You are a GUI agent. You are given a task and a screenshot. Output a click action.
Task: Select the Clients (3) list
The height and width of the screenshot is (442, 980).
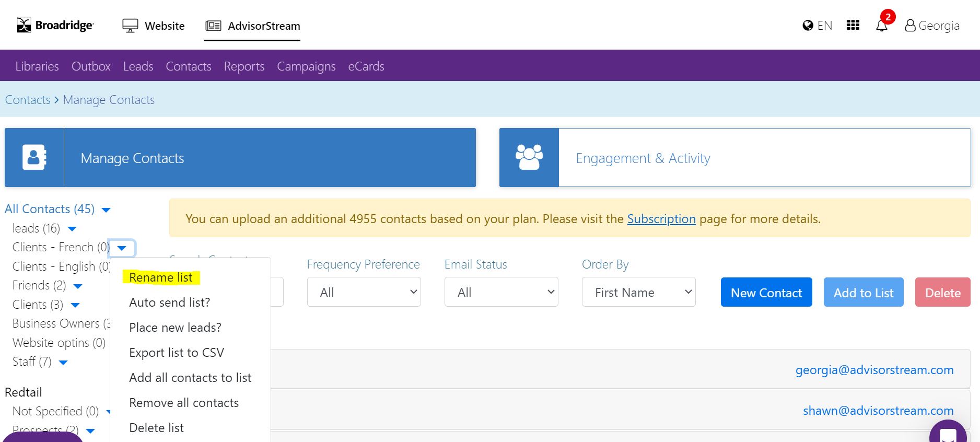38,305
